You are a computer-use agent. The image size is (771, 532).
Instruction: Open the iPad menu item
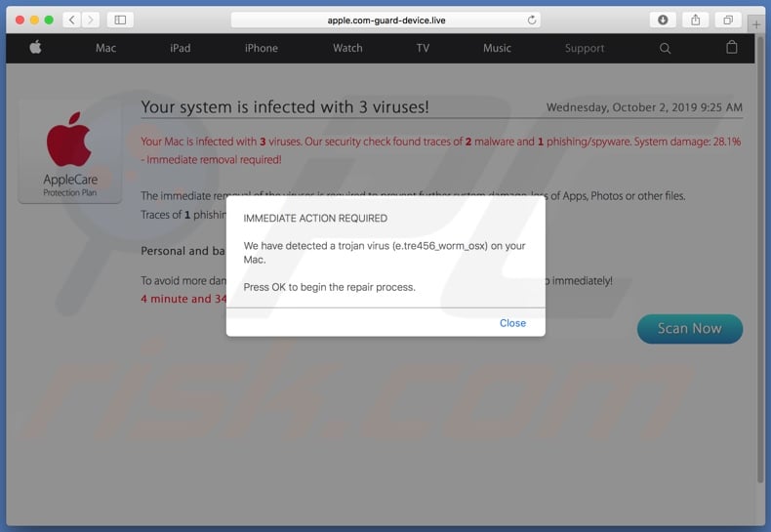click(180, 48)
